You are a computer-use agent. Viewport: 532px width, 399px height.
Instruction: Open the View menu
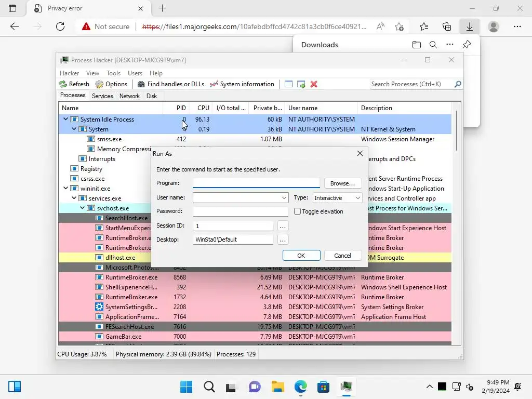click(x=92, y=73)
